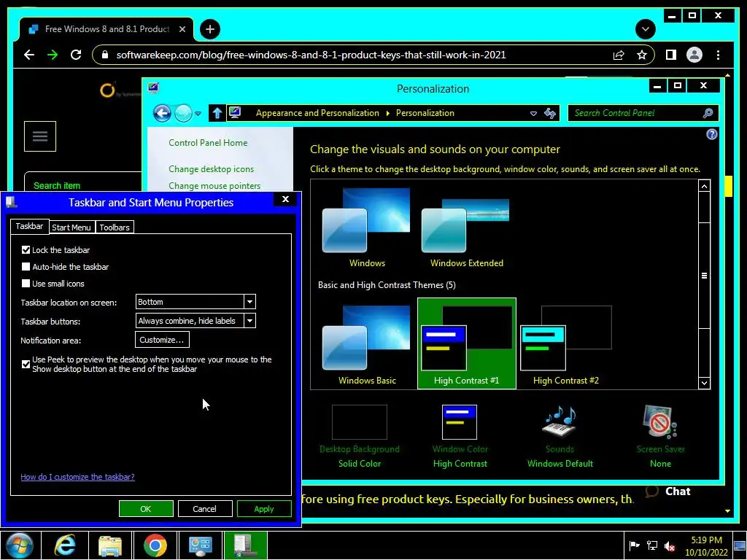Refresh the Personalization address bar
The image size is (747, 560).
550,113
